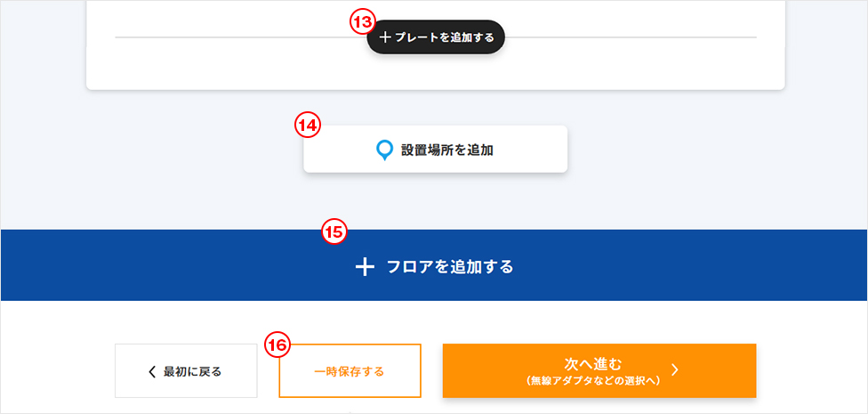Select the 設置場所を追加 button text
The height and width of the screenshot is (414, 868).
[446, 150]
